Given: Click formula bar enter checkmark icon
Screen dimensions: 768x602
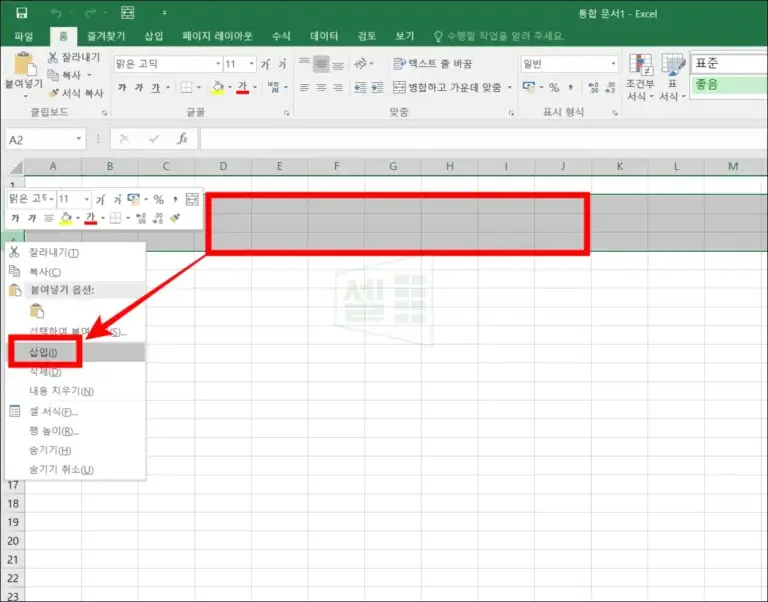Looking at the screenshot, I should tap(154, 139).
